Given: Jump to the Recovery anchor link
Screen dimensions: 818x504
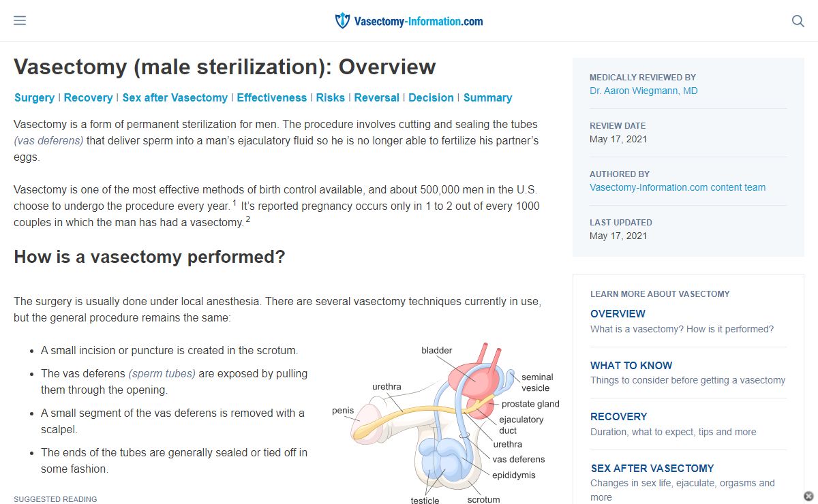Looking at the screenshot, I should click(88, 97).
